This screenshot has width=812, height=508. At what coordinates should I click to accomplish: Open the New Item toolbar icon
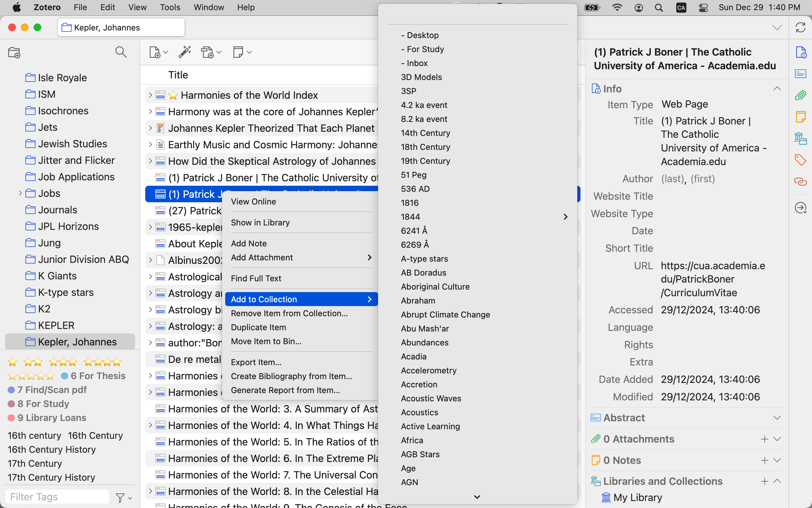pyautogui.click(x=158, y=52)
